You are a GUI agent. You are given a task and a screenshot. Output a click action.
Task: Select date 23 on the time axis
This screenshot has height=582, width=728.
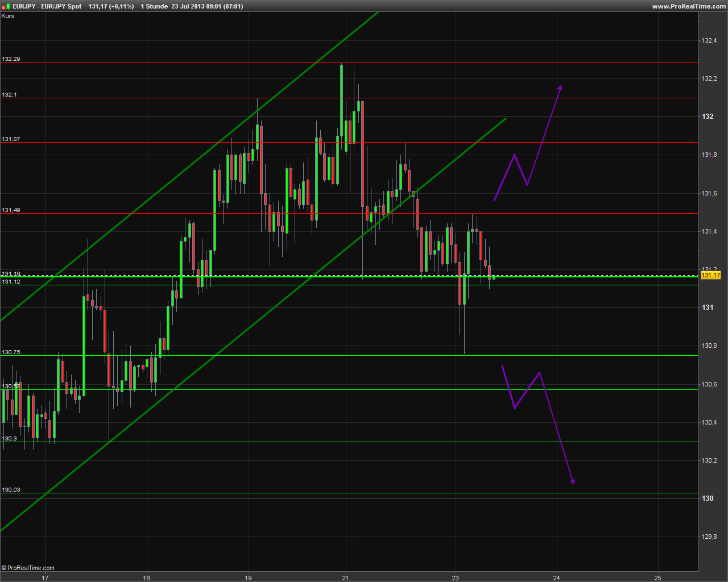[x=455, y=577]
